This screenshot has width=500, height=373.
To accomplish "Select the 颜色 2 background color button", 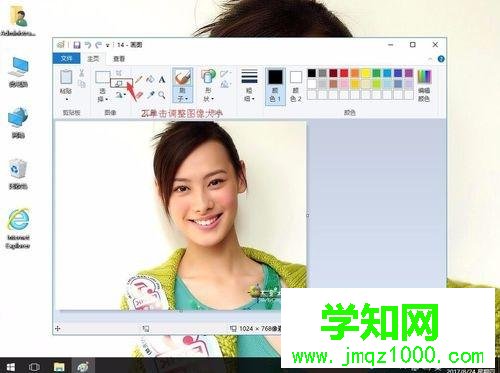I will pos(296,86).
